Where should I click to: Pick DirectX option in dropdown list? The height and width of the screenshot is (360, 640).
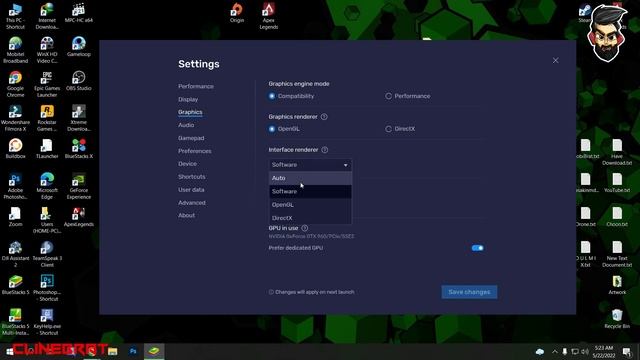[310, 218]
